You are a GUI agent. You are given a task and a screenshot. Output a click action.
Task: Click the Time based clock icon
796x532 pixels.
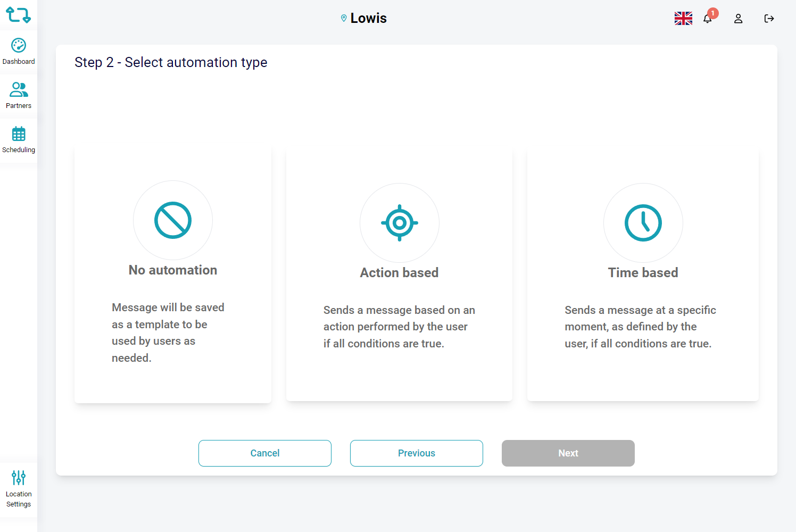(x=643, y=223)
